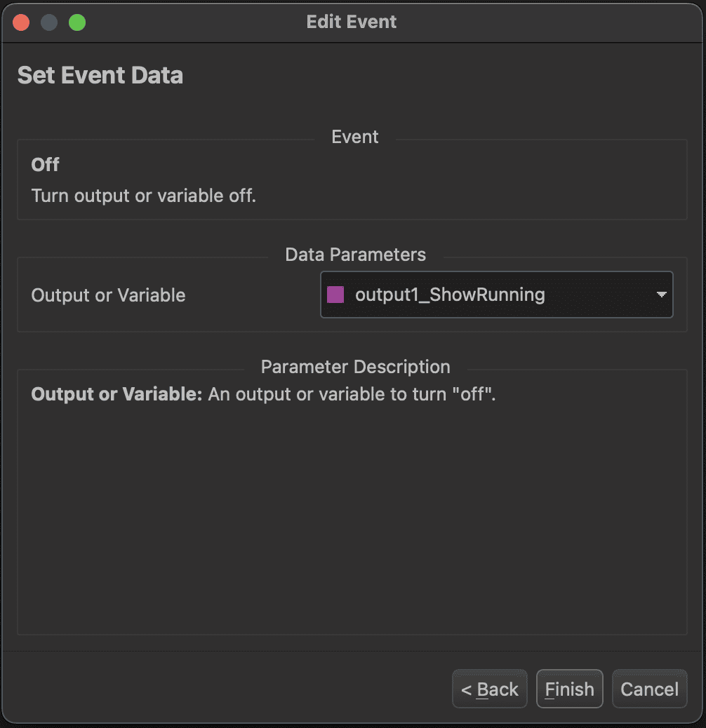Click the Output or Variable field label

pos(109,295)
